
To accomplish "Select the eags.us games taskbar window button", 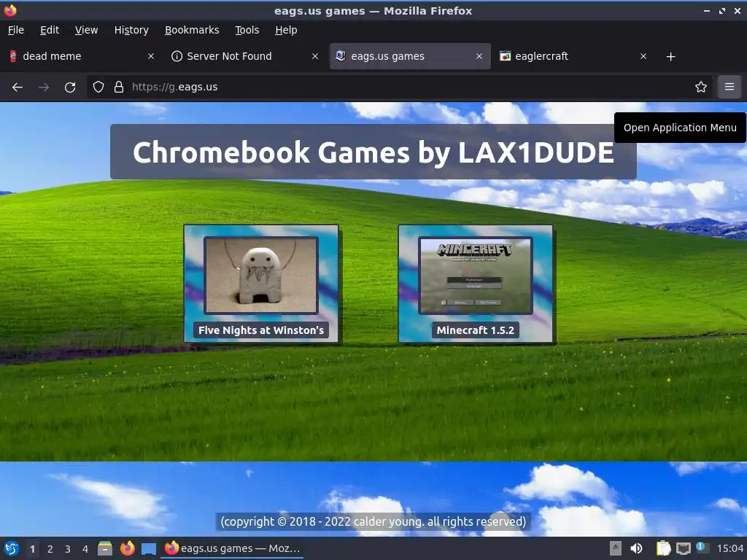I will (x=233, y=548).
